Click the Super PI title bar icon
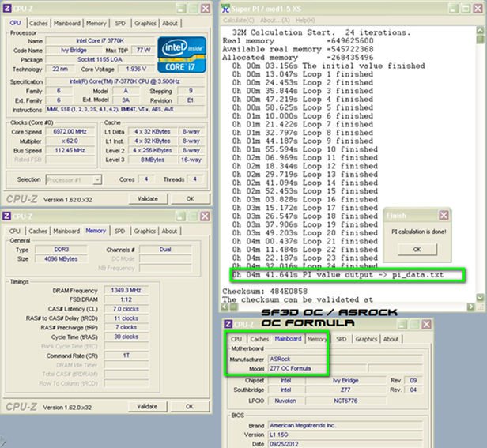 point(227,8)
